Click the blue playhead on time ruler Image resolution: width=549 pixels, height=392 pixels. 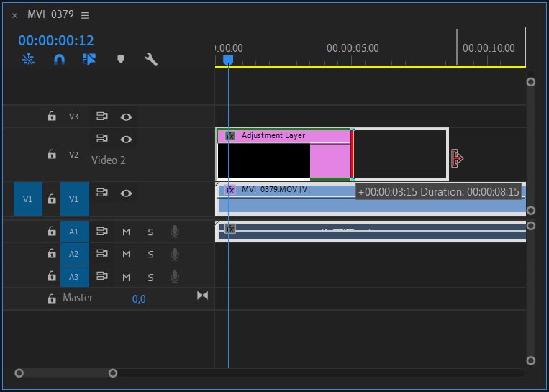click(228, 60)
